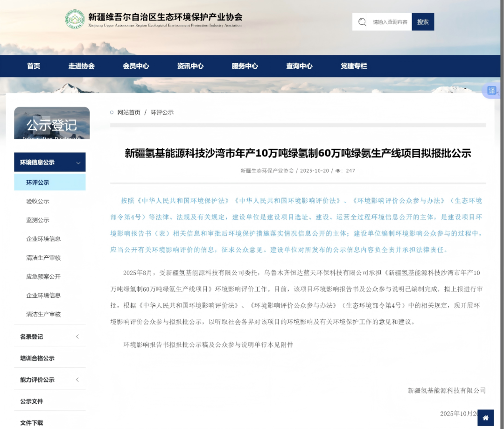Click the circle marker before 网站首页 breadcrumb
The image size is (504, 429).
click(x=111, y=112)
